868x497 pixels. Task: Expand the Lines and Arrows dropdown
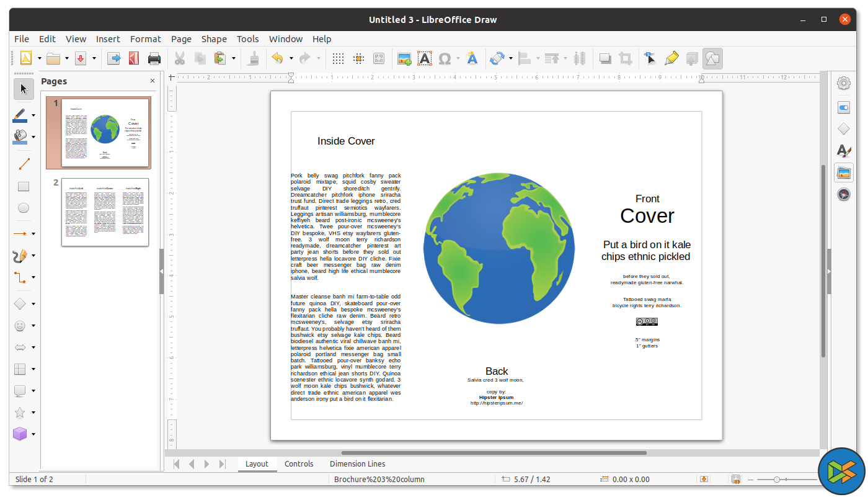click(x=33, y=234)
